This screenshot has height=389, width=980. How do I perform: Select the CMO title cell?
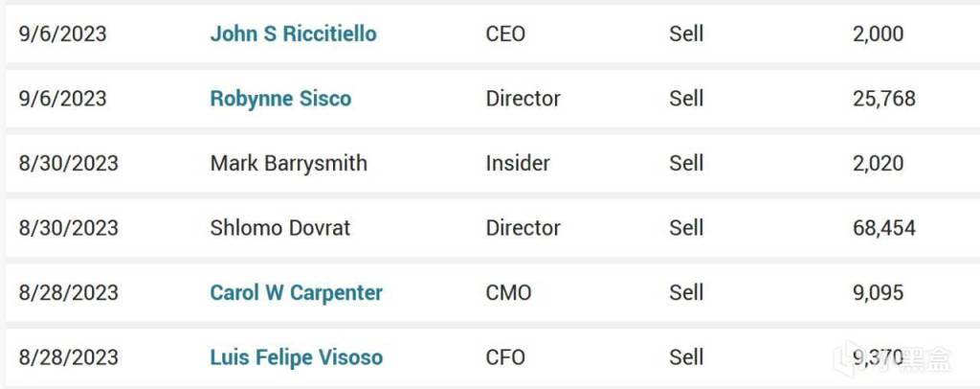click(508, 293)
